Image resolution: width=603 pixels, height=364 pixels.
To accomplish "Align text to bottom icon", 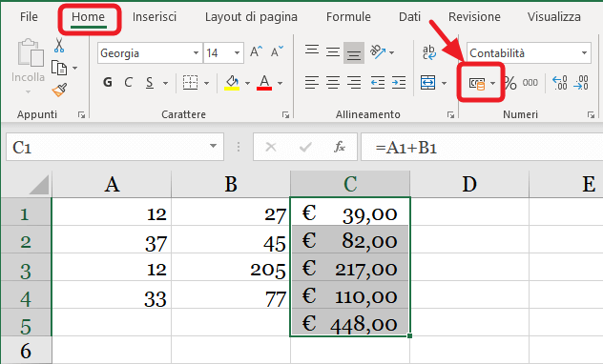I will pyautogui.click(x=353, y=52).
